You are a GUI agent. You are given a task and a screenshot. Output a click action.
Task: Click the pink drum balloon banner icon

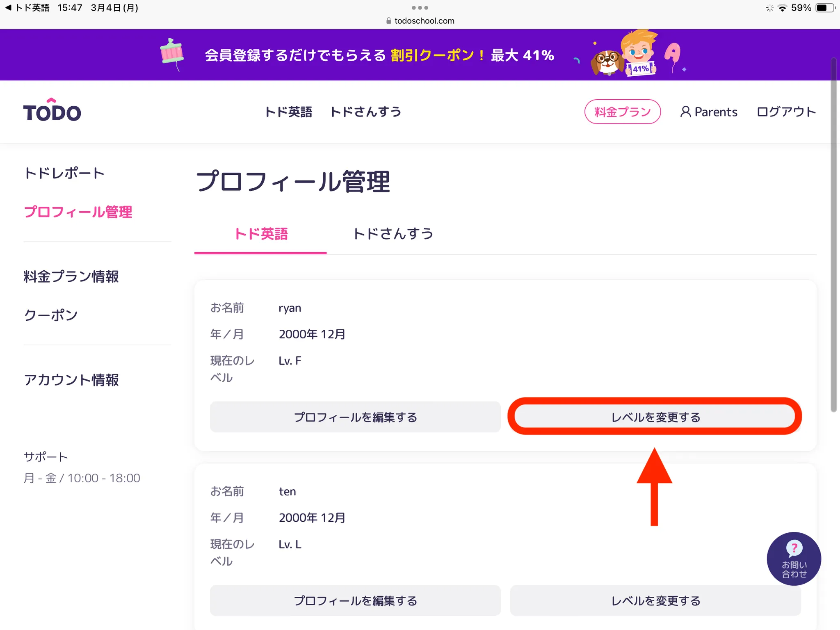172,54
